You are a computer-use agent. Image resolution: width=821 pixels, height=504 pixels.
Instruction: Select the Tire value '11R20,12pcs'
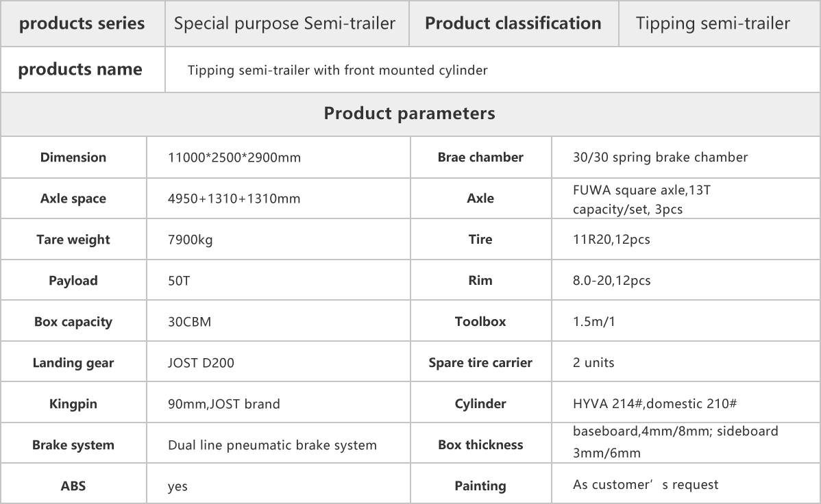click(x=611, y=240)
